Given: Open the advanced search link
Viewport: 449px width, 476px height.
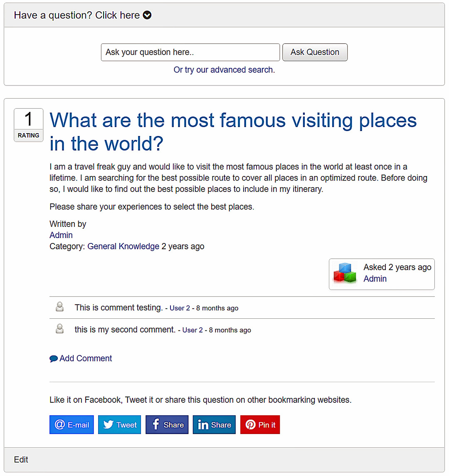Looking at the screenshot, I should [x=224, y=70].
